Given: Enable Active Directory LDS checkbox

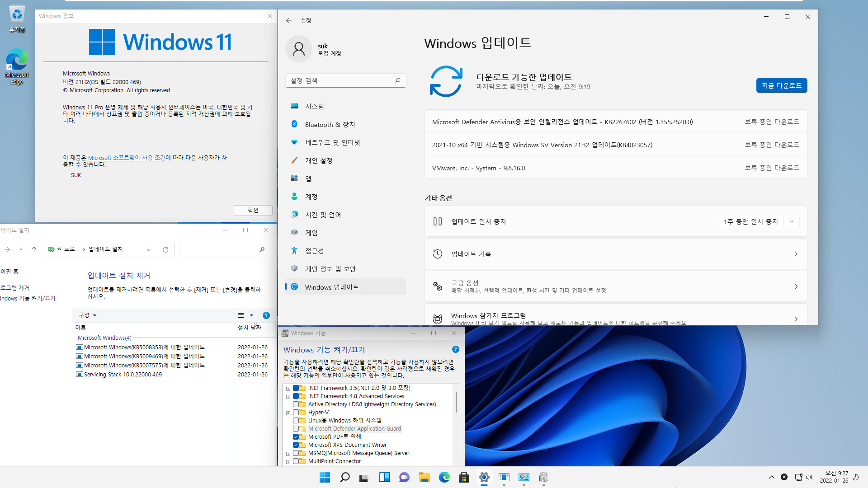Looking at the screenshot, I should point(296,404).
